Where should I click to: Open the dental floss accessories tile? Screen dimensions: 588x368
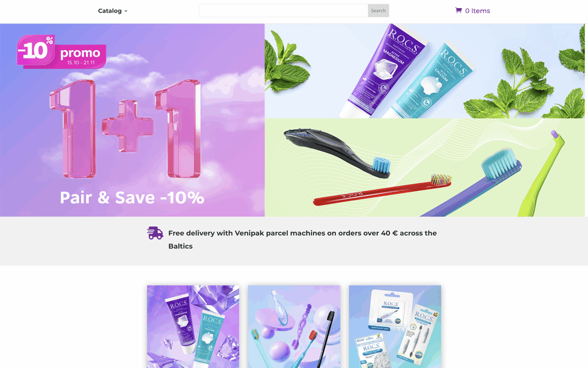pyautogui.click(x=395, y=327)
